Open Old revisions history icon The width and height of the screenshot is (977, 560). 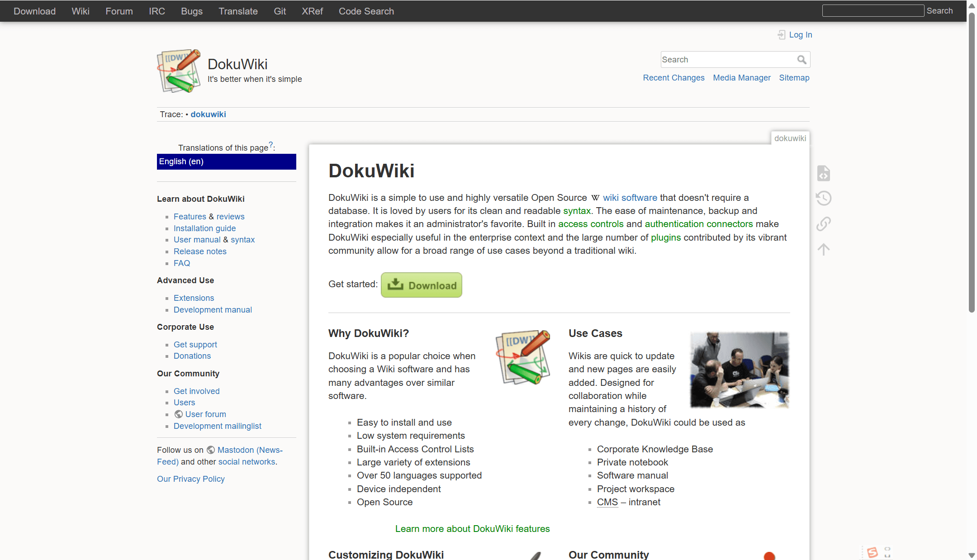coord(824,198)
